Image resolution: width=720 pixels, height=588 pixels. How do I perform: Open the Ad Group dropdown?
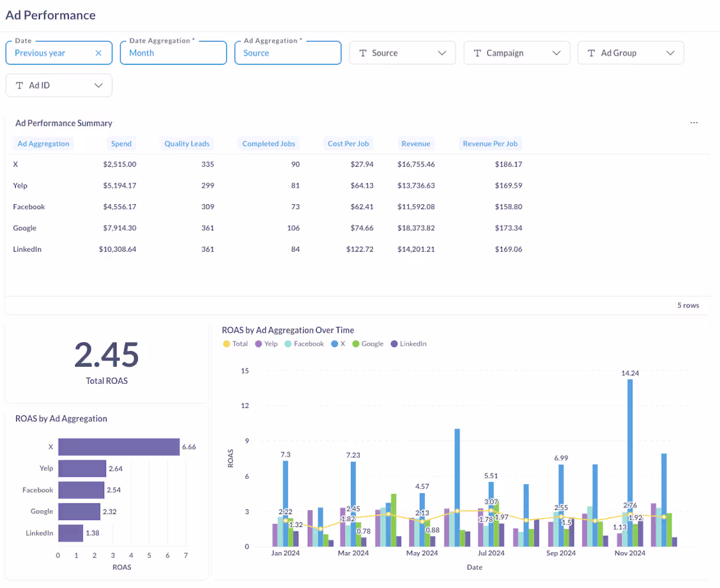[x=670, y=53]
